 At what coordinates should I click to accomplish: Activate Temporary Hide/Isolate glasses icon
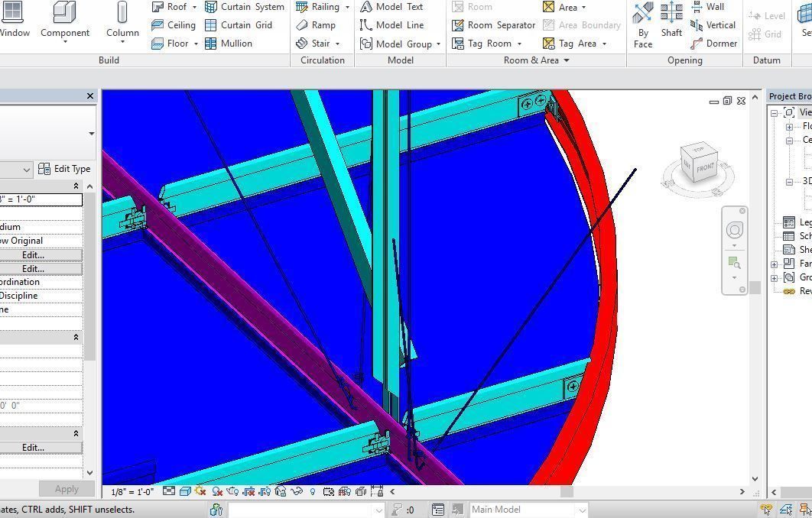[296, 491]
